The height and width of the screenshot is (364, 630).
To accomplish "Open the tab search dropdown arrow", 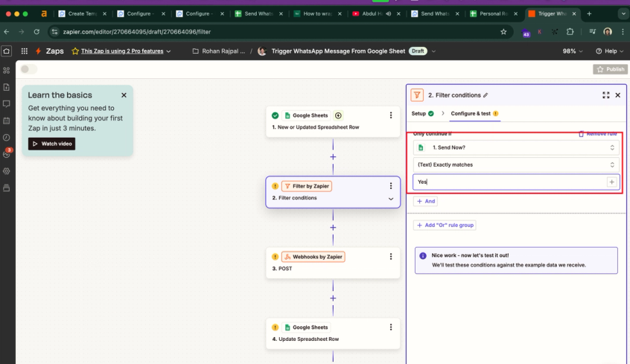I will click(x=623, y=13).
